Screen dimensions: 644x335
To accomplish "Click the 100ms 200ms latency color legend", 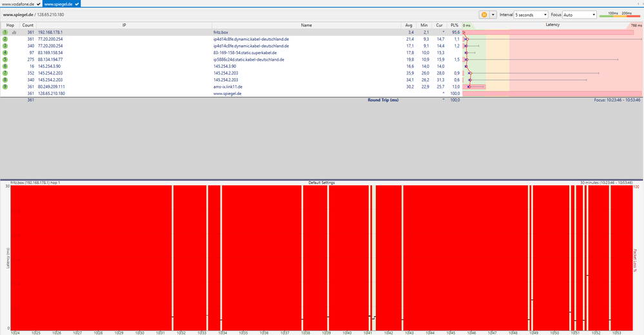I will click(x=620, y=14).
